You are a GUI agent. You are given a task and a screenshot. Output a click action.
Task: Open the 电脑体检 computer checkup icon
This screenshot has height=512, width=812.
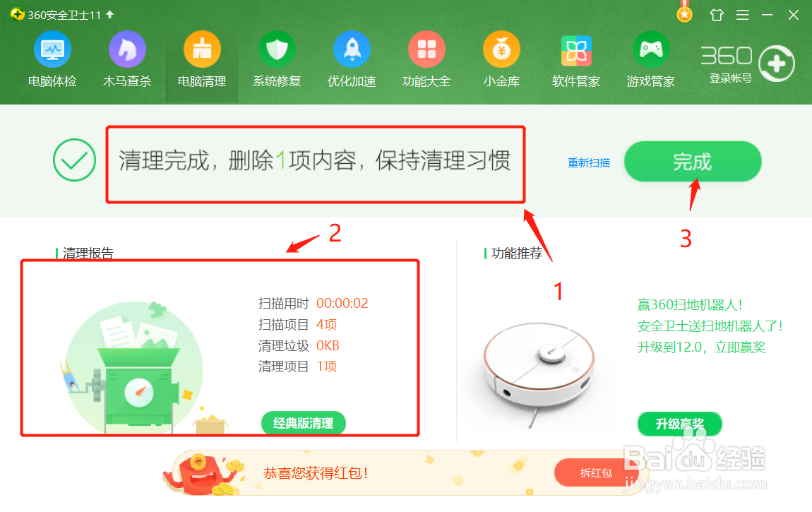tap(52, 49)
